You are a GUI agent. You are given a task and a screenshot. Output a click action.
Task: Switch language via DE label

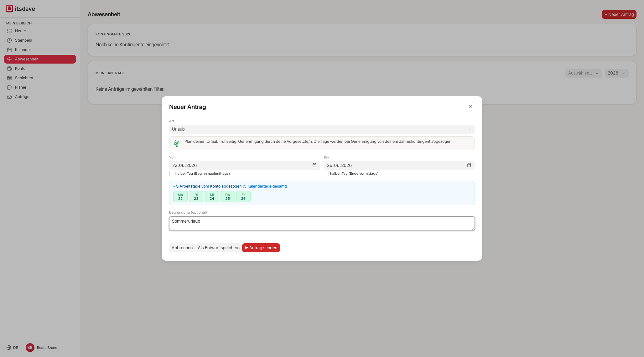click(16, 348)
